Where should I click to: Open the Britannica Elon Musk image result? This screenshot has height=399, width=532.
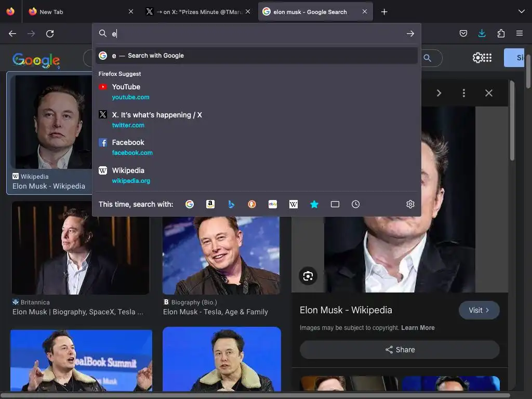click(81, 248)
